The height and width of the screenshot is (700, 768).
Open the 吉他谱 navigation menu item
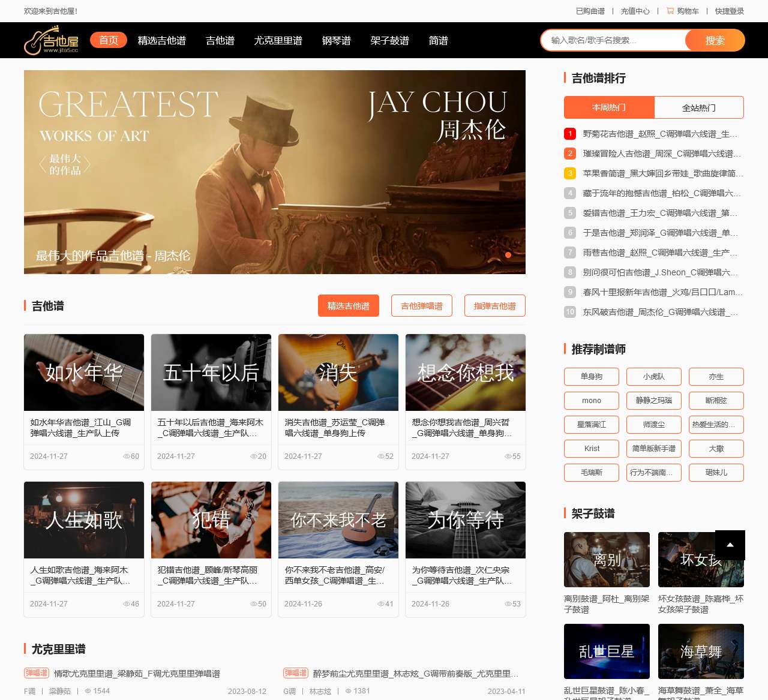(220, 41)
